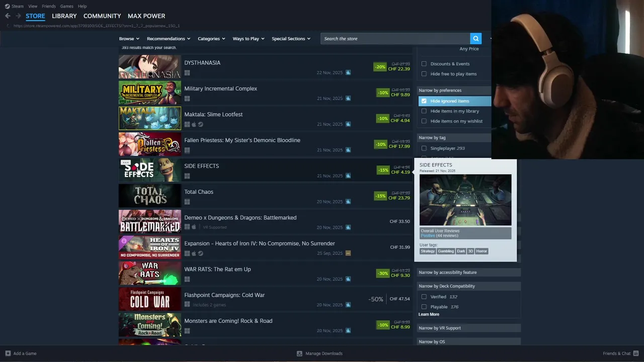Click review icon on WAR RATS row

[348, 279]
